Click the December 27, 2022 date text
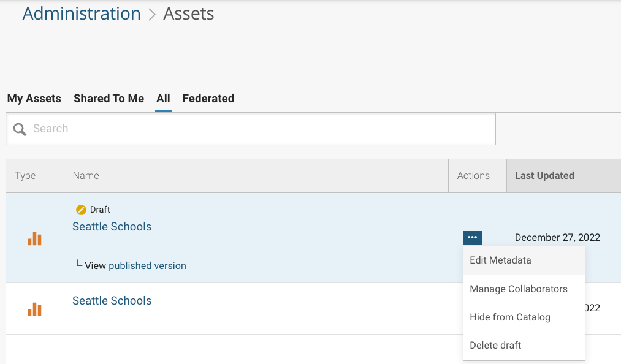 pyautogui.click(x=558, y=238)
